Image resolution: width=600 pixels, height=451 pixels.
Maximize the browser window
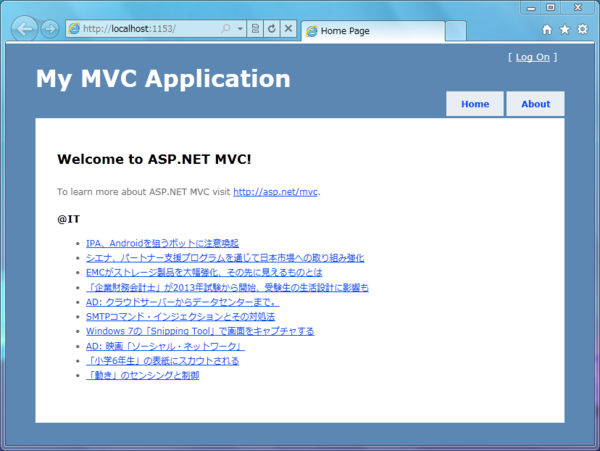pyautogui.click(x=550, y=7)
